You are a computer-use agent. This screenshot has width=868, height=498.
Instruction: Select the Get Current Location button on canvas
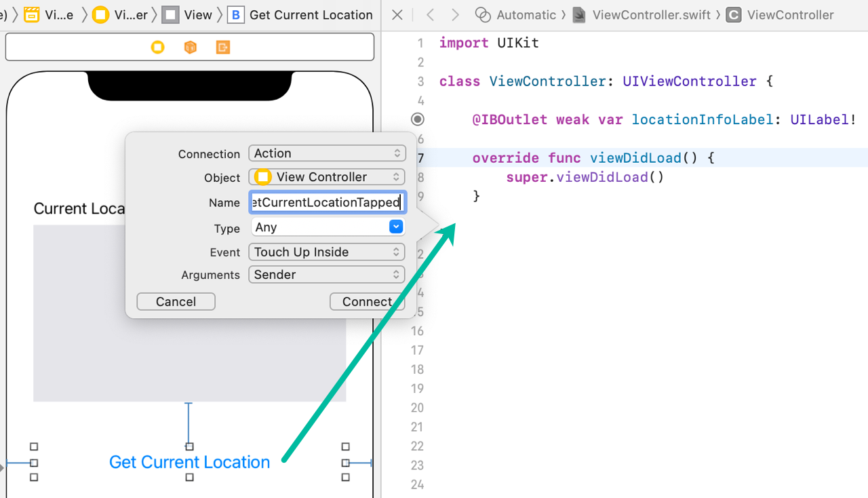pos(189,462)
